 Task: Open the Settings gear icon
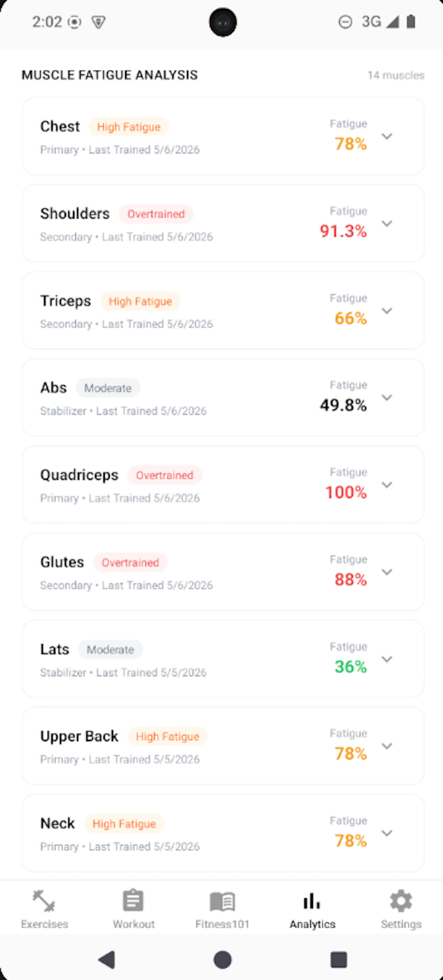[401, 901]
